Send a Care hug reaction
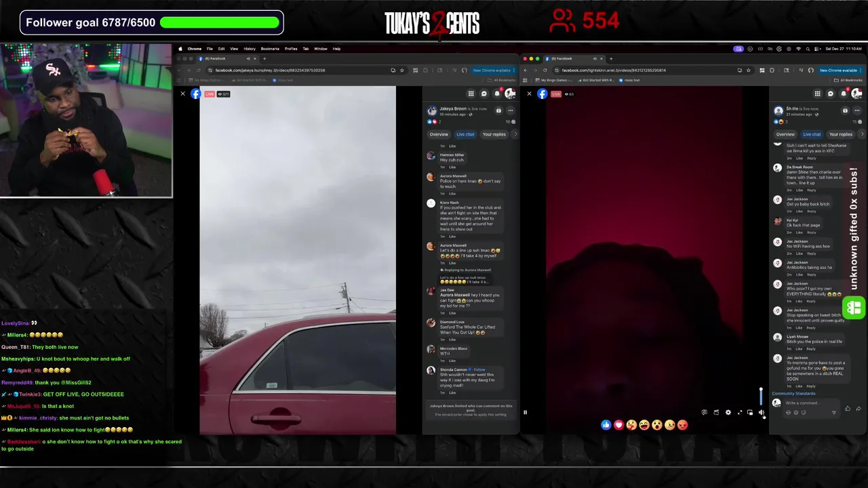The height and width of the screenshot is (488, 868). [x=631, y=425]
